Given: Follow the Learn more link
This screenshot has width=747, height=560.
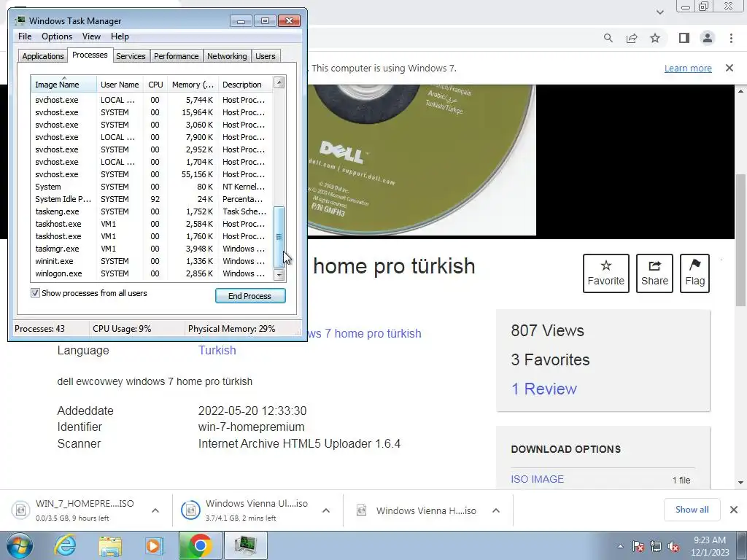Looking at the screenshot, I should pos(688,68).
